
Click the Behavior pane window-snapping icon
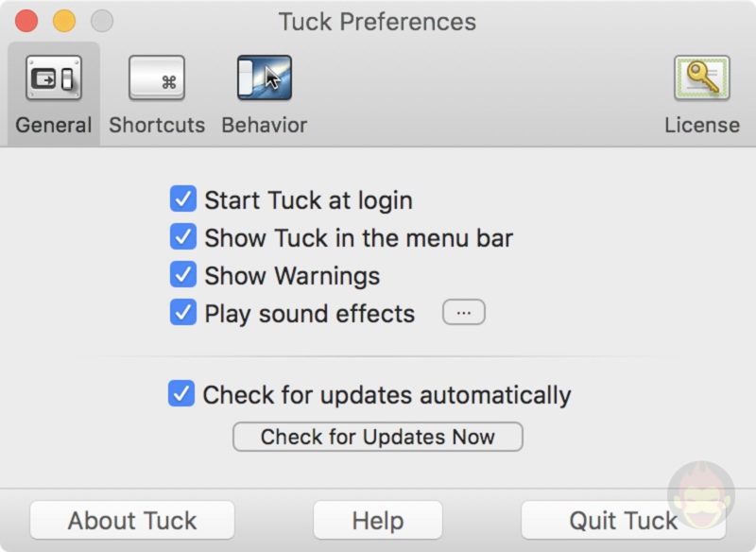pyautogui.click(x=265, y=78)
